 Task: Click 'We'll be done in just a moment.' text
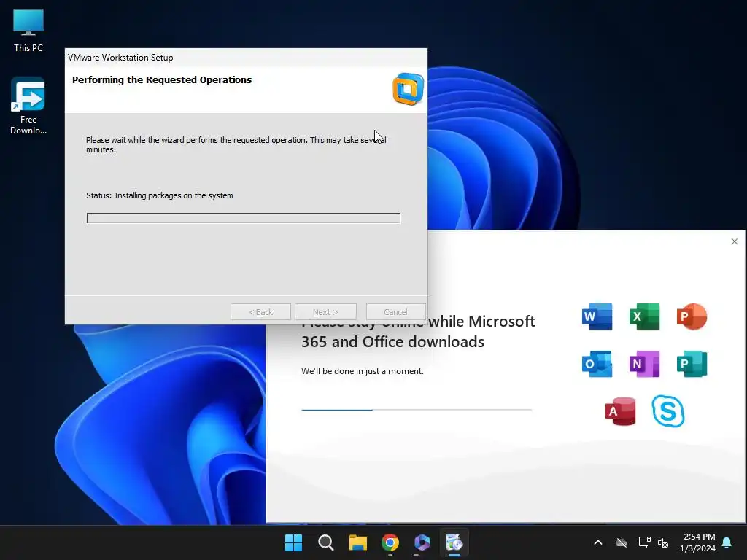[362, 371]
